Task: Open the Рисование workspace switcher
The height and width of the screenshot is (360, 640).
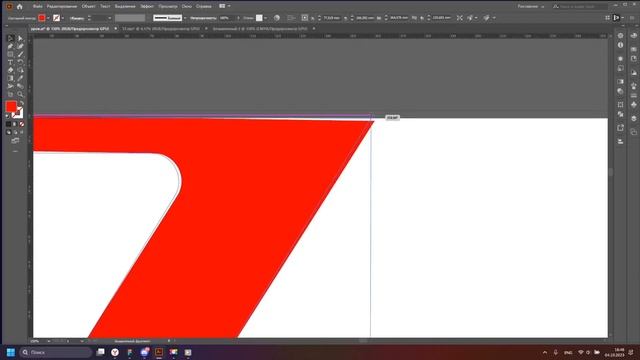Action: (x=531, y=7)
